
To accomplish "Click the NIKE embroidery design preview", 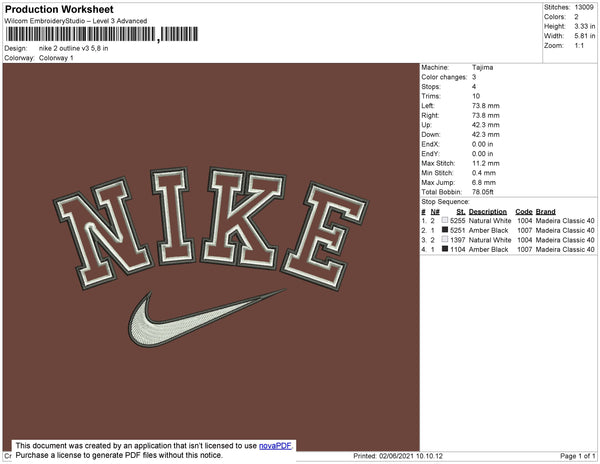I will click(x=211, y=257).
